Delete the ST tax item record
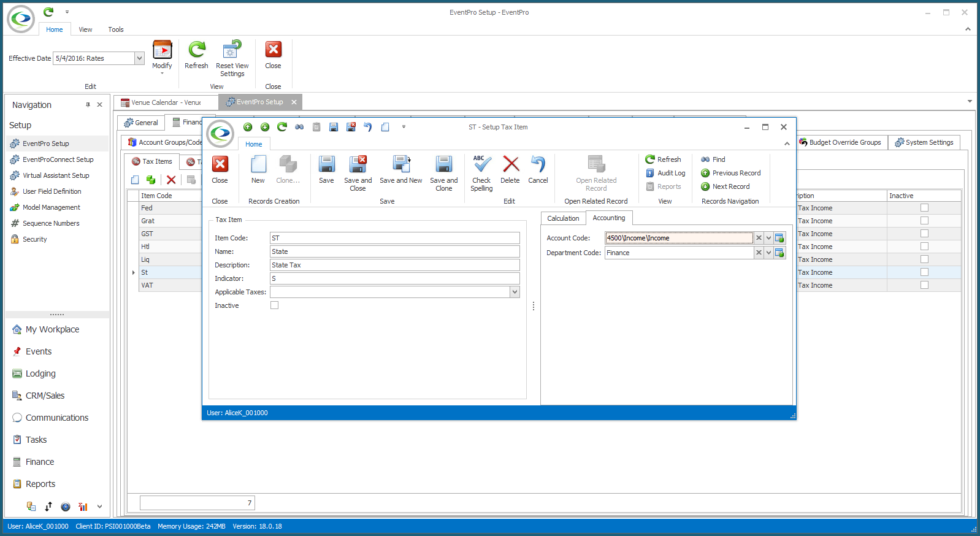This screenshot has width=980, height=536. coord(510,169)
